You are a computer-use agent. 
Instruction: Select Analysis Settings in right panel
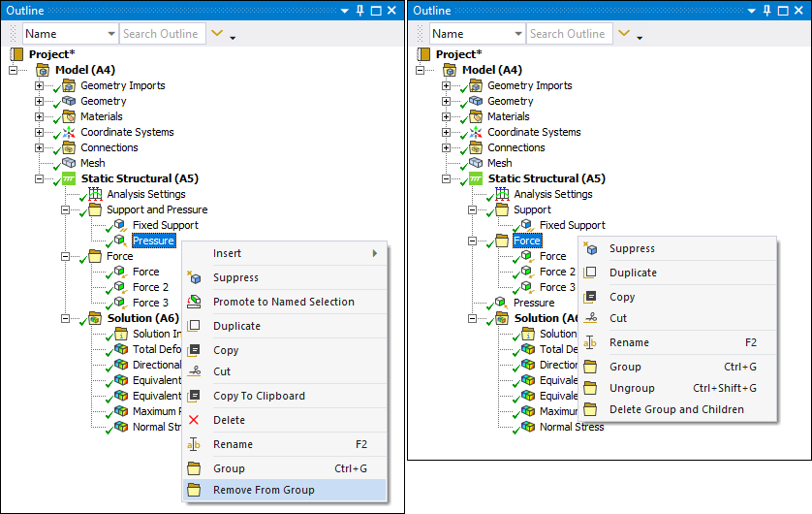(x=553, y=194)
